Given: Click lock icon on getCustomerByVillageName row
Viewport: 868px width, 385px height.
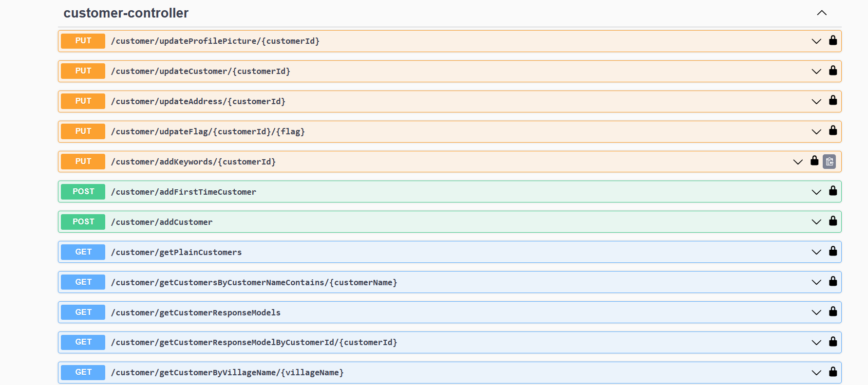Looking at the screenshot, I should [x=833, y=372].
